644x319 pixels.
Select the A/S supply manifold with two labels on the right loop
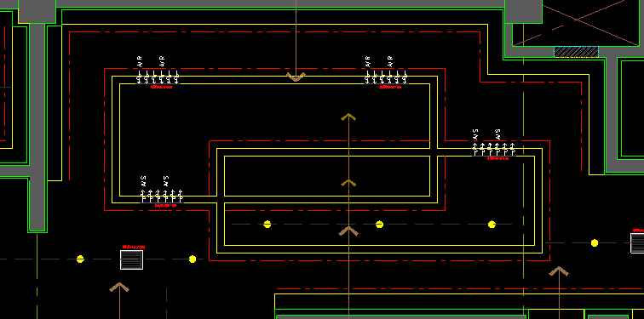[x=494, y=144]
